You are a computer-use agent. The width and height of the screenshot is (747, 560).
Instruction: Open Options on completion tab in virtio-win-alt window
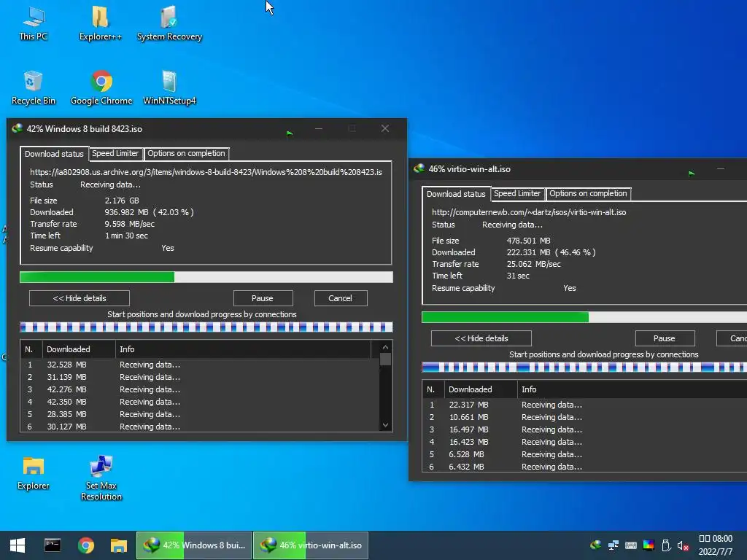click(589, 193)
